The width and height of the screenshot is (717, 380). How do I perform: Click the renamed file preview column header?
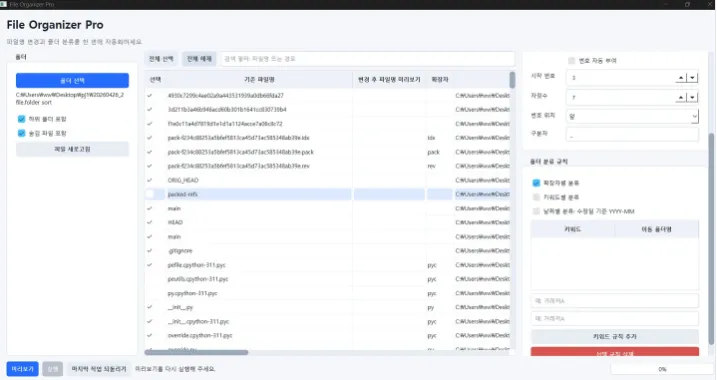[x=389, y=80]
